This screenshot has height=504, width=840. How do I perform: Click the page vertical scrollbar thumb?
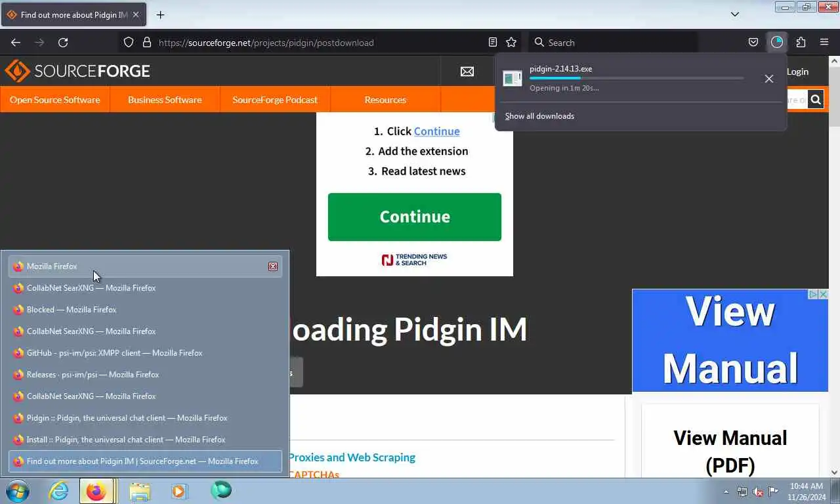[x=834, y=96]
